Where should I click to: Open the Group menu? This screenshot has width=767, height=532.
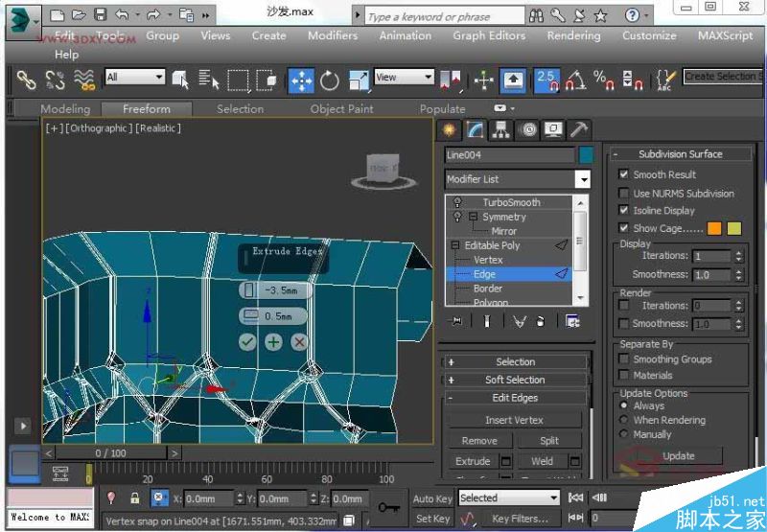pos(162,35)
